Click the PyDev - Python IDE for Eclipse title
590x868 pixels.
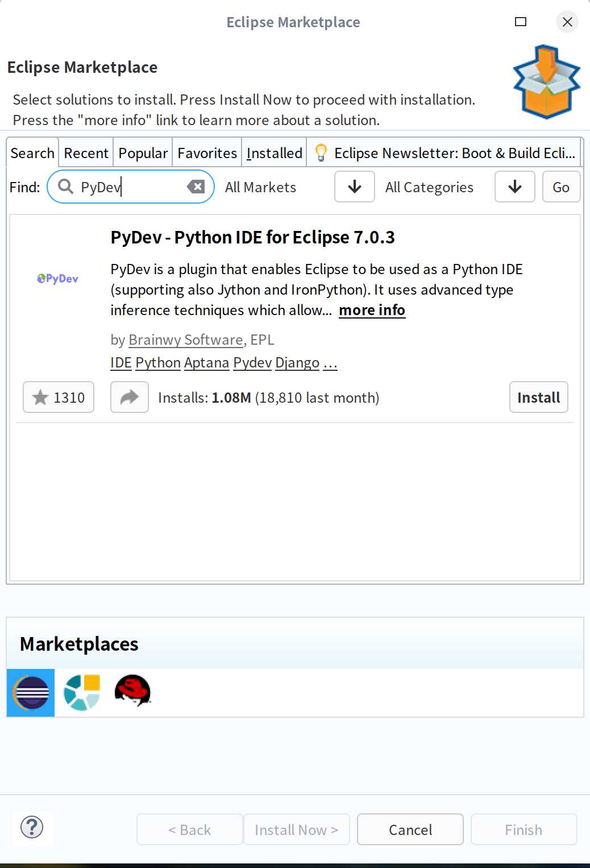(x=253, y=237)
